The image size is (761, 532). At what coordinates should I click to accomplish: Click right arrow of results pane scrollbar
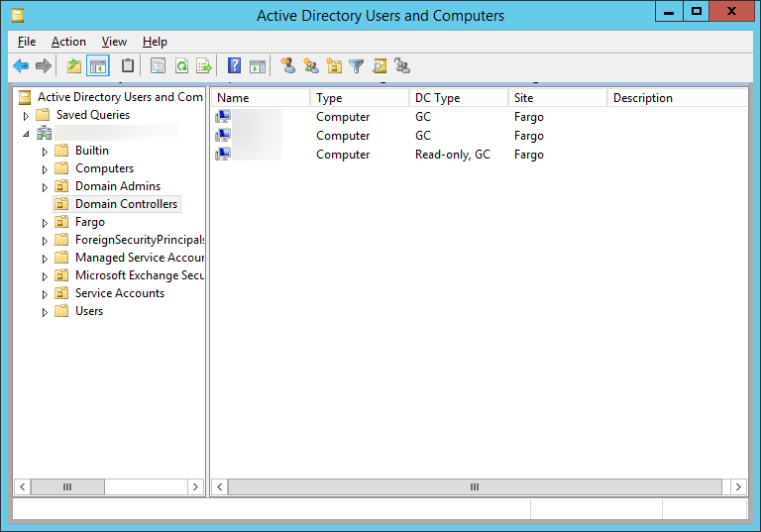click(738, 486)
